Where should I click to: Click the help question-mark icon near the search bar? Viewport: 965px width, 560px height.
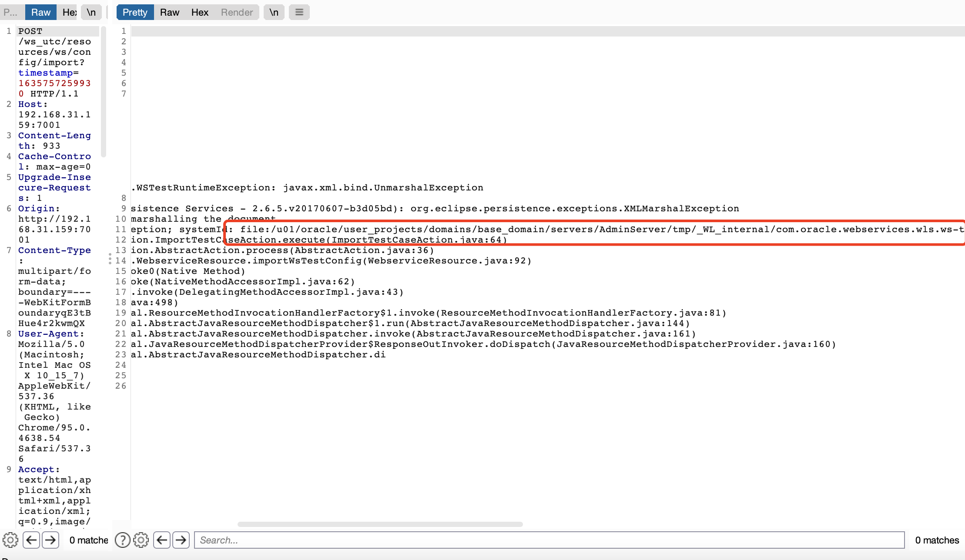point(122,540)
